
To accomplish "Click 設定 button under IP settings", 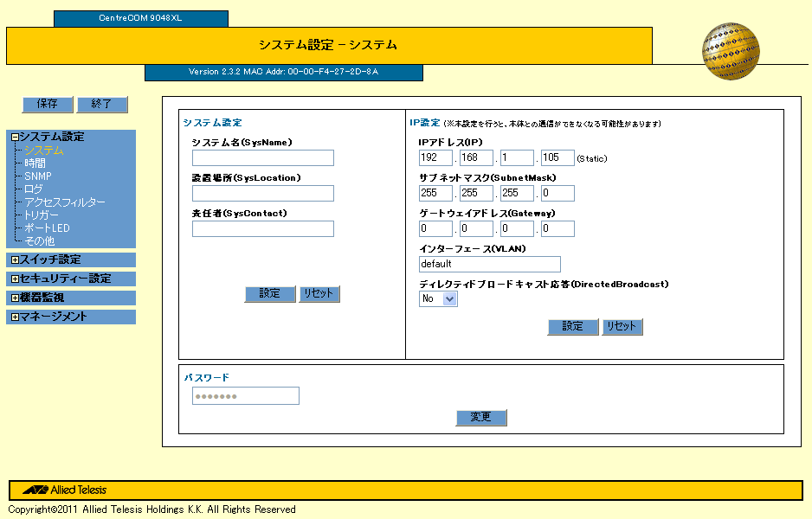I will click(x=573, y=326).
